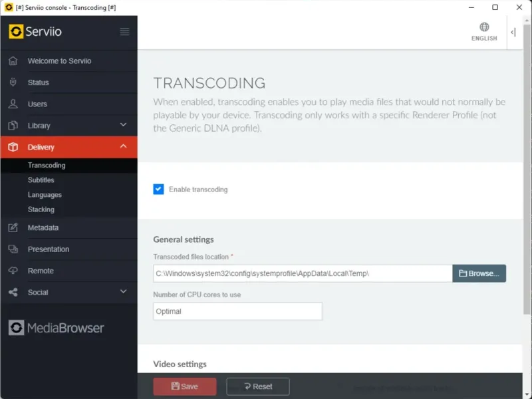The width and height of the screenshot is (532, 399).
Task: Select the Languages submenu item
Action: pyautogui.click(x=69, y=195)
